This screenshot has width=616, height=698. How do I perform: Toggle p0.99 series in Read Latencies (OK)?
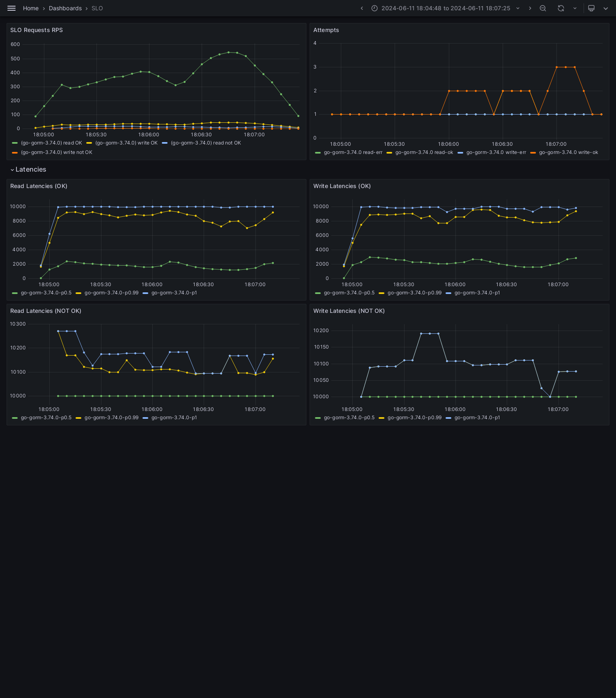pyautogui.click(x=111, y=293)
